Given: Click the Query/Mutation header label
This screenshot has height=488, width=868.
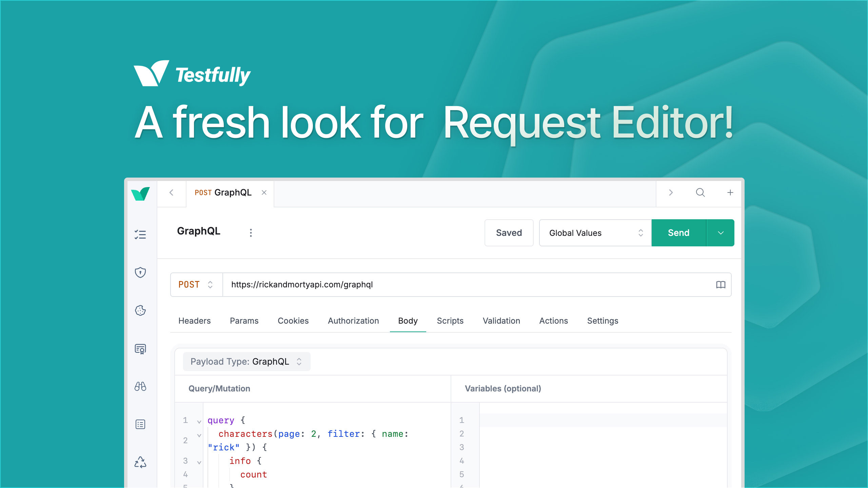Looking at the screenshot, I should (219, 389).
